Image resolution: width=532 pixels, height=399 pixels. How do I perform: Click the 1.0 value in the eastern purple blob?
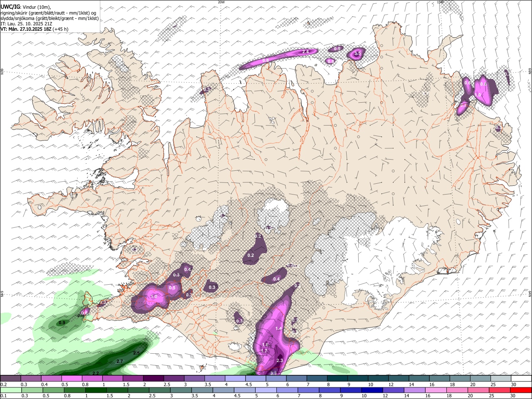(478, 95)
